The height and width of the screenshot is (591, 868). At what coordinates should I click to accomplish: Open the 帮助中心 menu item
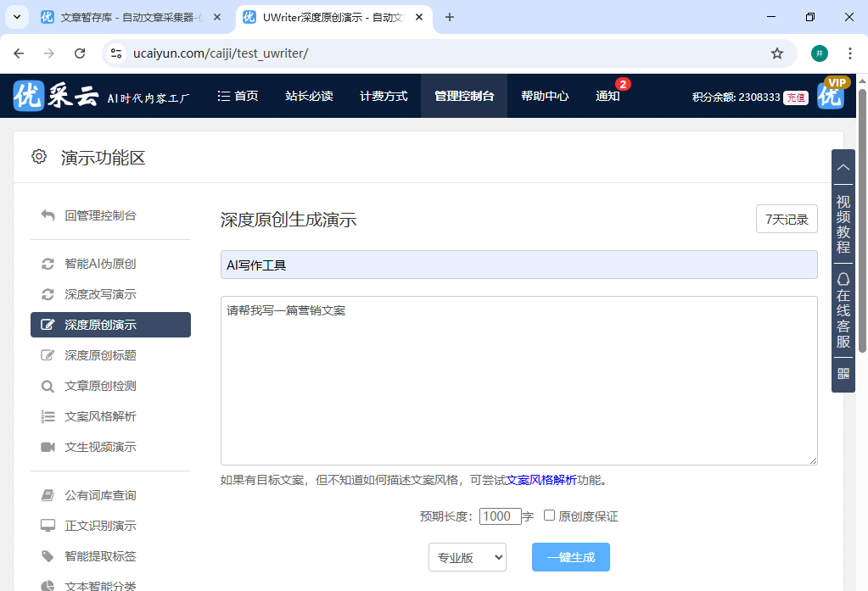(x=544, y=96)
